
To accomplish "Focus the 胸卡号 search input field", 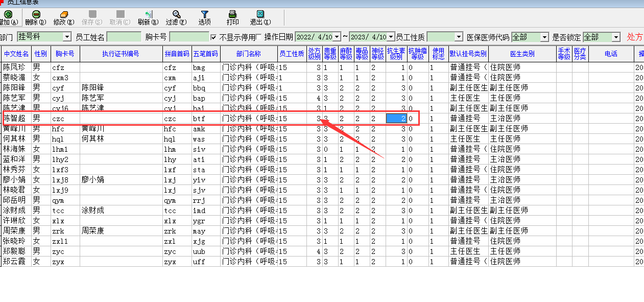I will pyautogui.click(x=189, y=37).
